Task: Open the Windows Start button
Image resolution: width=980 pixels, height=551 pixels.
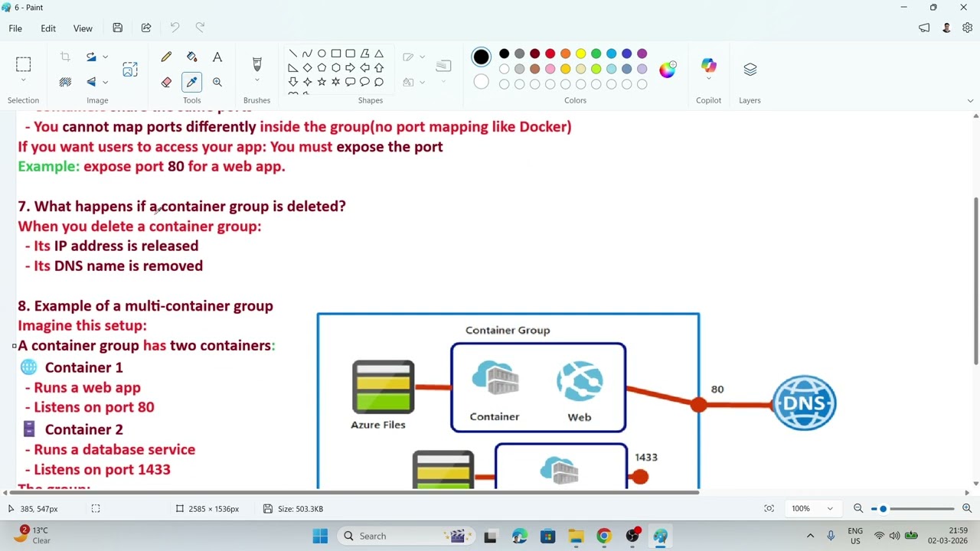Action: (x=320, y=536)
